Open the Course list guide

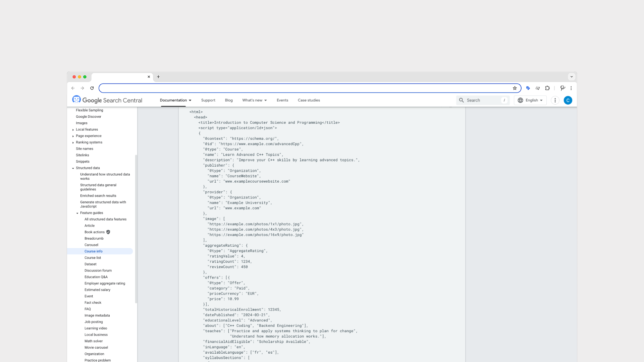click(x=93, y=258)
